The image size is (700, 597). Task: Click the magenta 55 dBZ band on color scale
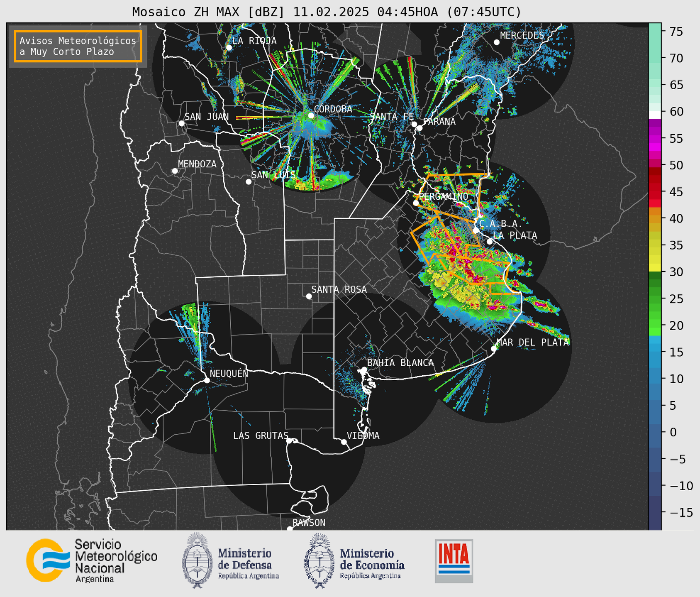655,139
